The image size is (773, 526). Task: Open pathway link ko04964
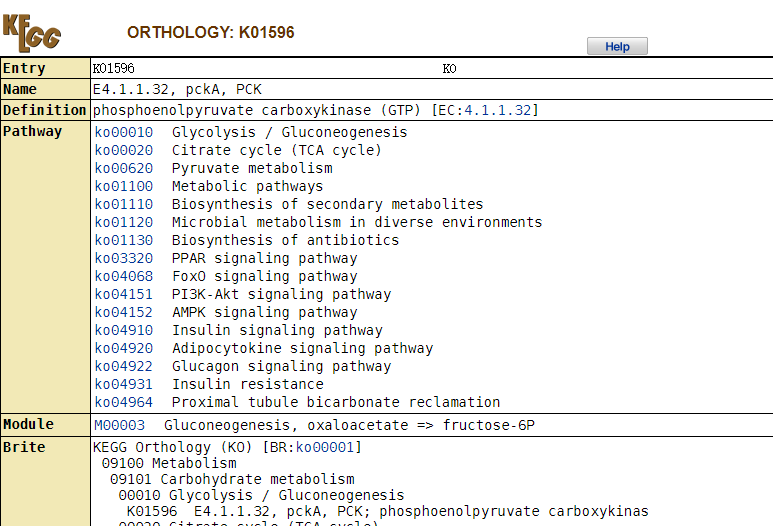coord(124,402)
